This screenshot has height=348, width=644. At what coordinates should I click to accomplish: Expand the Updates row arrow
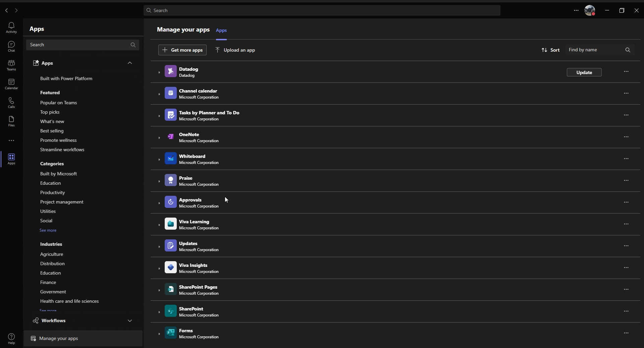(159, 247)
